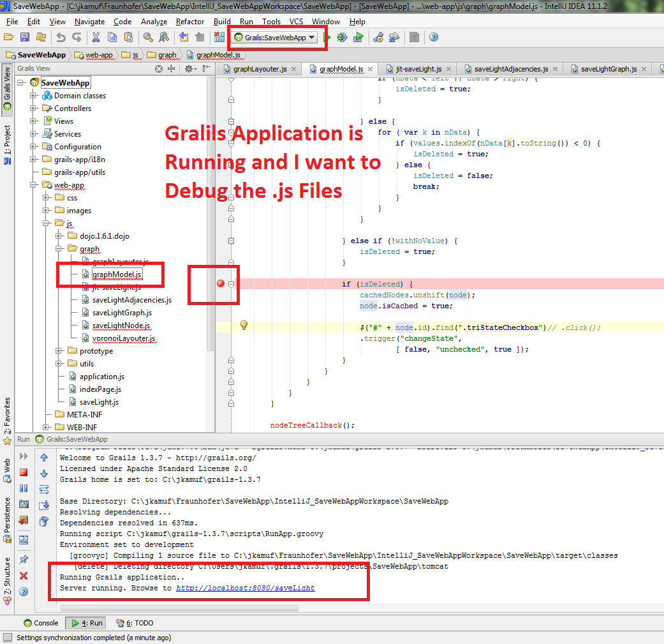This screenshot has width=664, height=644.
Task: Collapse the graph folder
Action: (x=59, y=249)
